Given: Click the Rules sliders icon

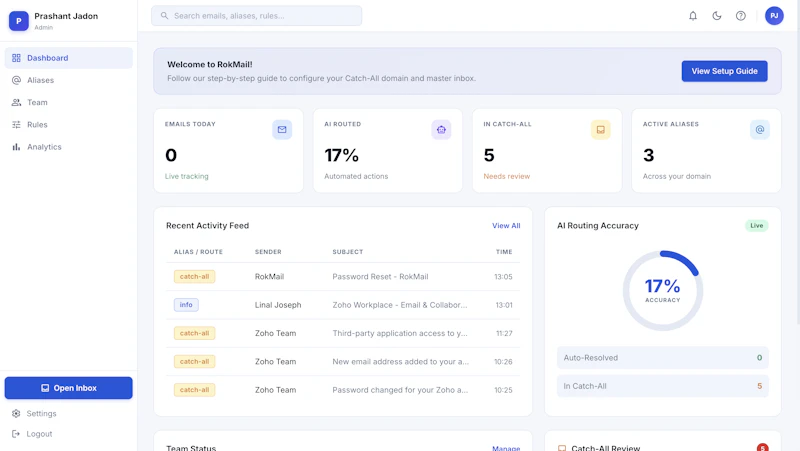Looking at the screenshot, I should pos(16,124).
